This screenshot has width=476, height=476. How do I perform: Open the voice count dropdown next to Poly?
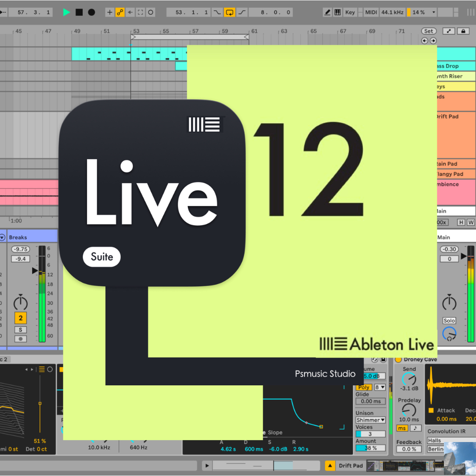click(x=380, y=387)
